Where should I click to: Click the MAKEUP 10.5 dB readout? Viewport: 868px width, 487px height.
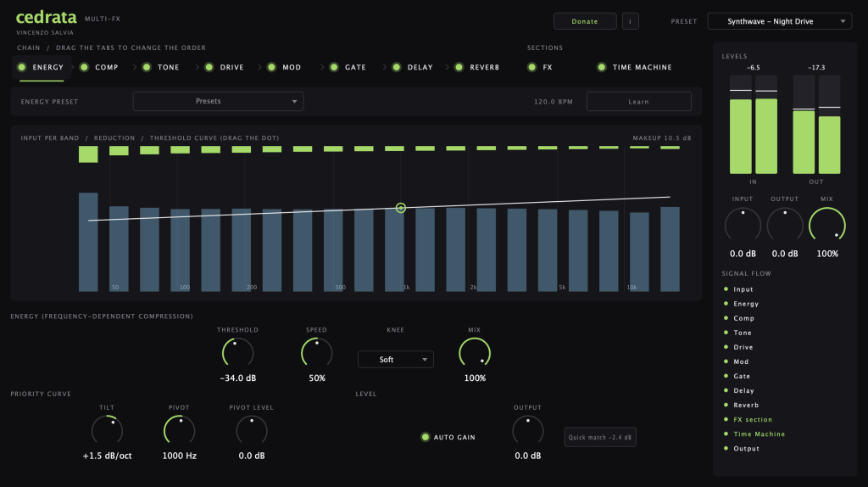[x=662, y=138]
